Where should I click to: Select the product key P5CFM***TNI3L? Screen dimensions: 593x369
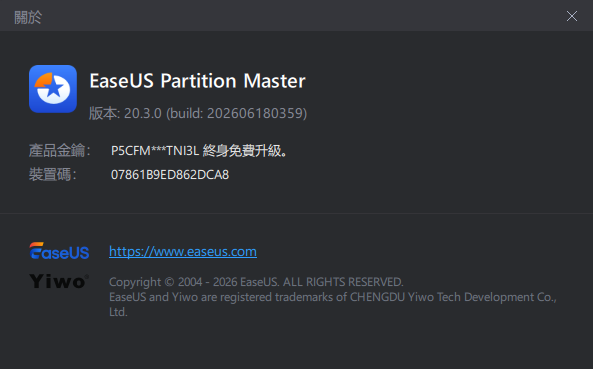pyautogui.click(x=155, y=151)
